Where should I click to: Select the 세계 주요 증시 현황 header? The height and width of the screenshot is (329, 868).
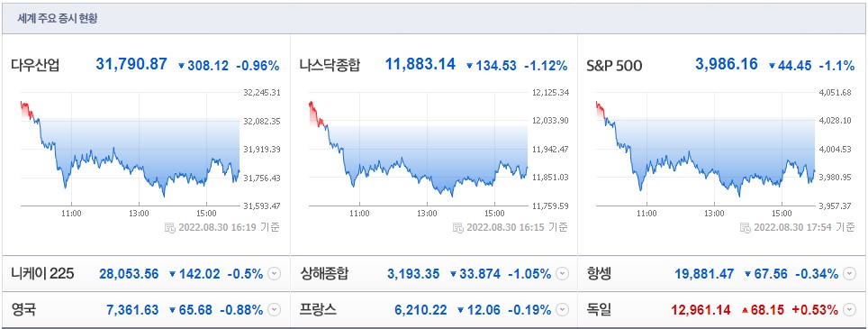[59, 18]
